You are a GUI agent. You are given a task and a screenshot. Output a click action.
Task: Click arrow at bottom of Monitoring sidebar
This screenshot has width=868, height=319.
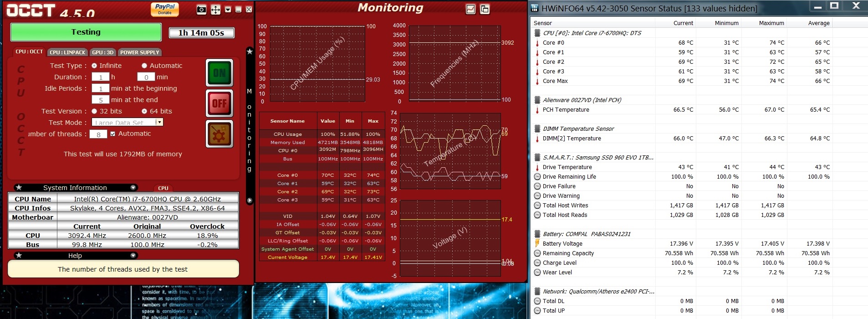click(250, 200)
